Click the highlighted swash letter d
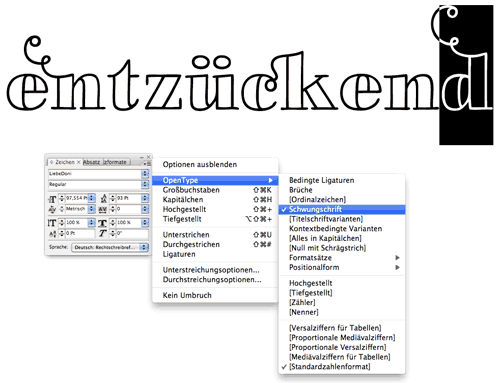 point(466,75)
